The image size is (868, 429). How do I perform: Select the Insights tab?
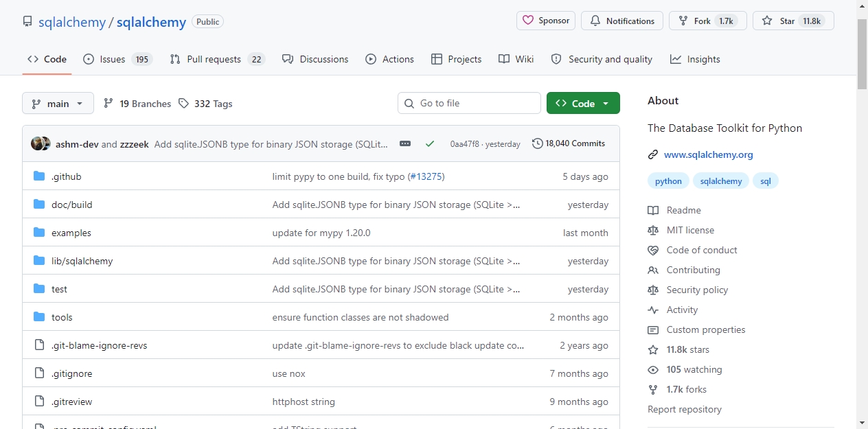click(695, 59)
